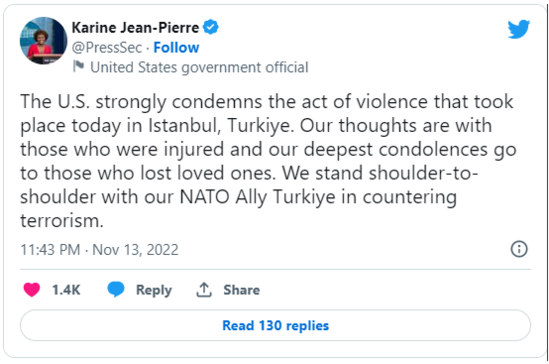Click the Share text label
Screen dimensions: 549x364
click(x=242, y=290)
